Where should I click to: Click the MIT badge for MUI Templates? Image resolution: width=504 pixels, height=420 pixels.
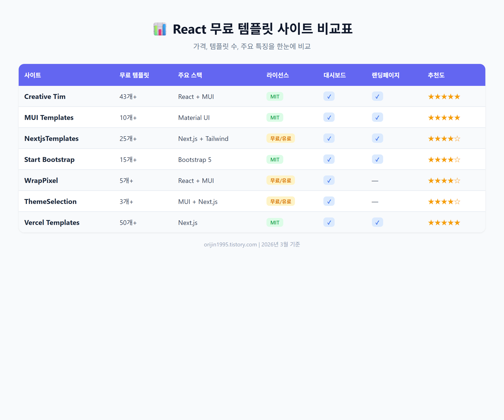[x=275, y=117]
